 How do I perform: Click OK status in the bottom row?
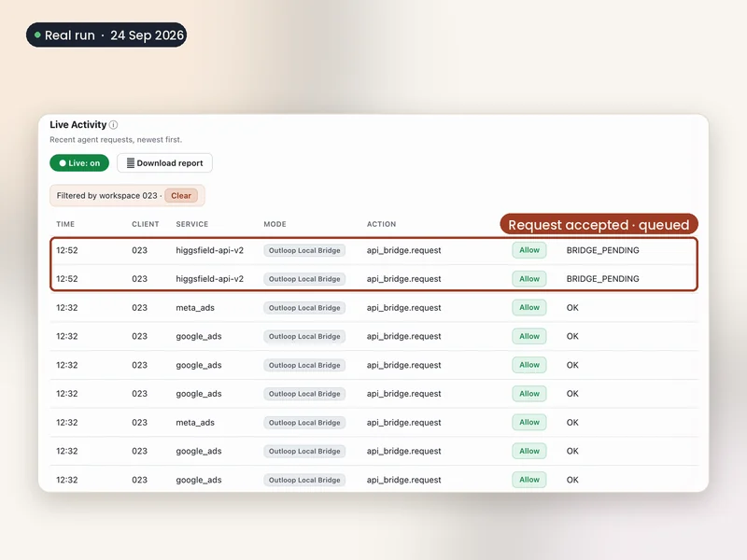tap(572, 480)
